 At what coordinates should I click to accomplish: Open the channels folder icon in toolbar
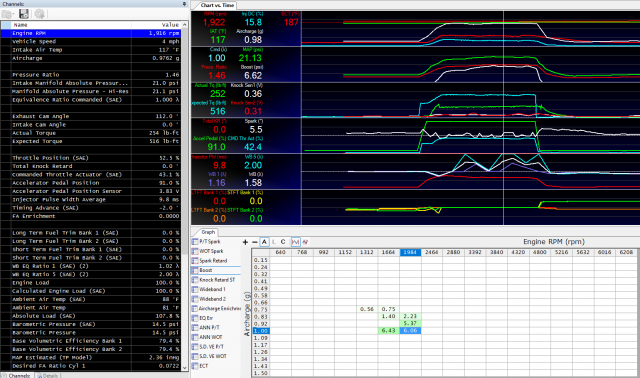[x=6, y=14]
